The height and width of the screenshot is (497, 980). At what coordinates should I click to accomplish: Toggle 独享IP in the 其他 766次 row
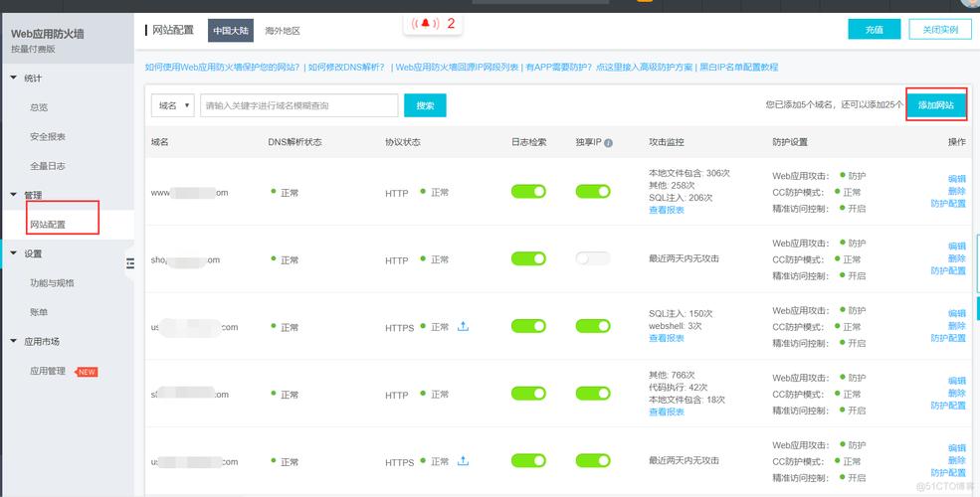(x=593, y=394)
